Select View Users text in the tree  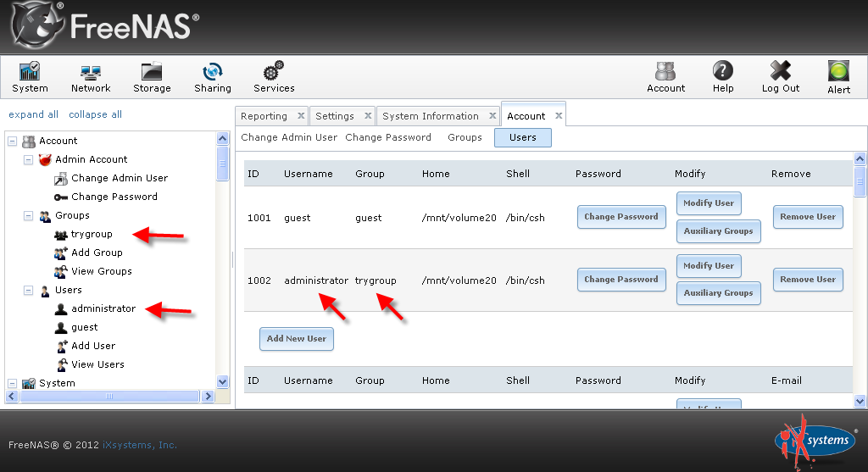coord(98,364)
